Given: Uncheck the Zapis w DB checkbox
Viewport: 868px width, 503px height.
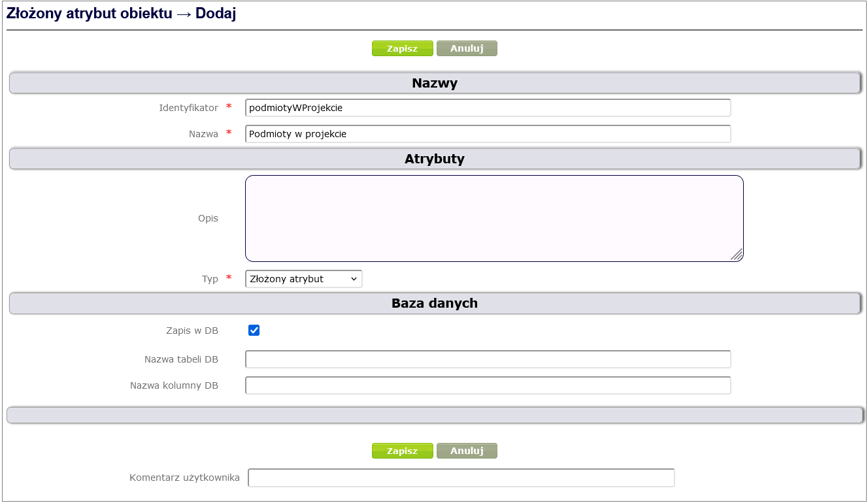Looking at the screenshot, I should pos(254,331).
